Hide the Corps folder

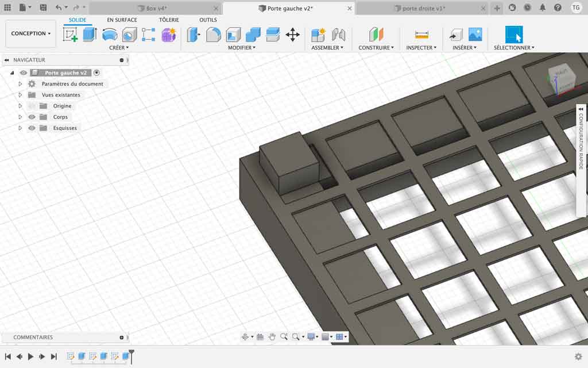click(x=32, y=117)
